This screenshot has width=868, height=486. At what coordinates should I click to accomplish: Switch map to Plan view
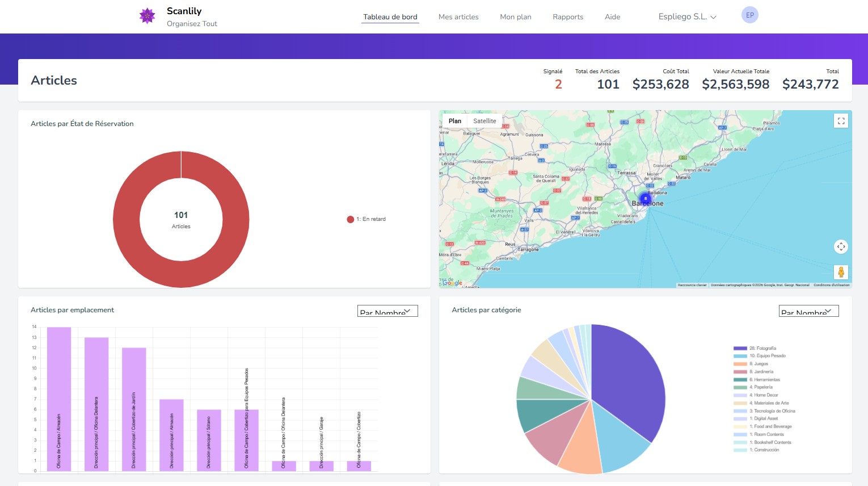pyautogui.click(x=455, y=121)
